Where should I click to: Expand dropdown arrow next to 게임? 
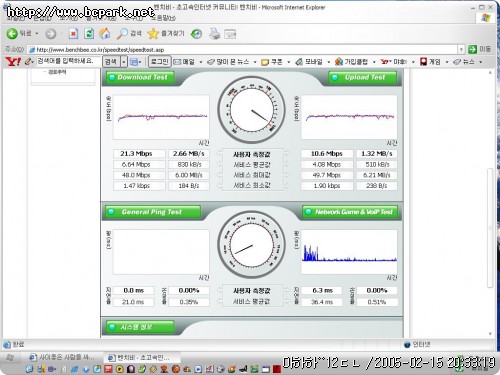coord(447,62)
